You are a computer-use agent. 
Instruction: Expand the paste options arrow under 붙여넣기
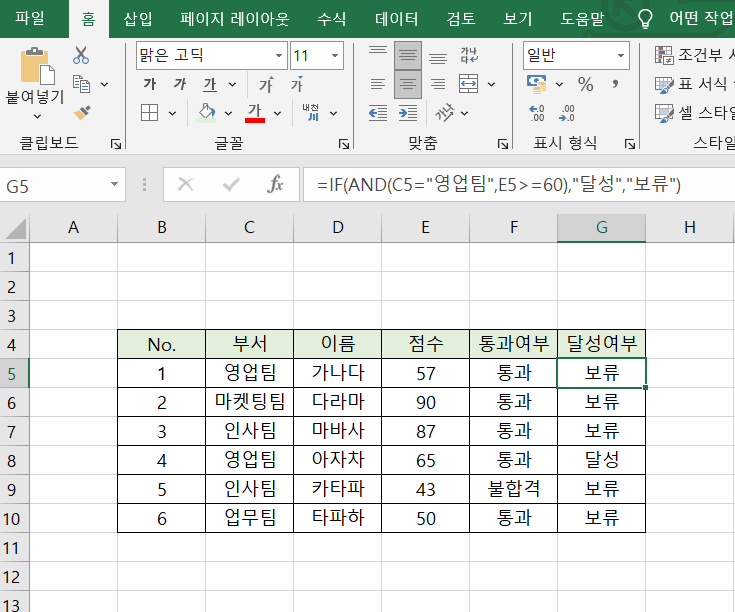37,116
